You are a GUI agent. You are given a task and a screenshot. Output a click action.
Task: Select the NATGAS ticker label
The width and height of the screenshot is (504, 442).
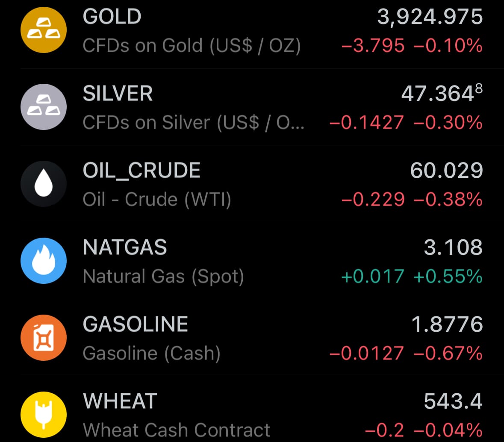(125, 248)
